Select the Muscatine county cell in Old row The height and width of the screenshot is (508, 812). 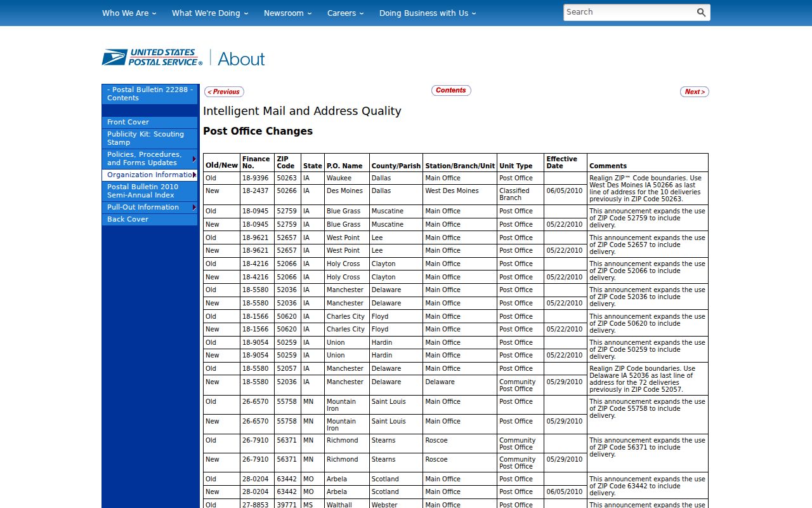(x=396, y=211)
